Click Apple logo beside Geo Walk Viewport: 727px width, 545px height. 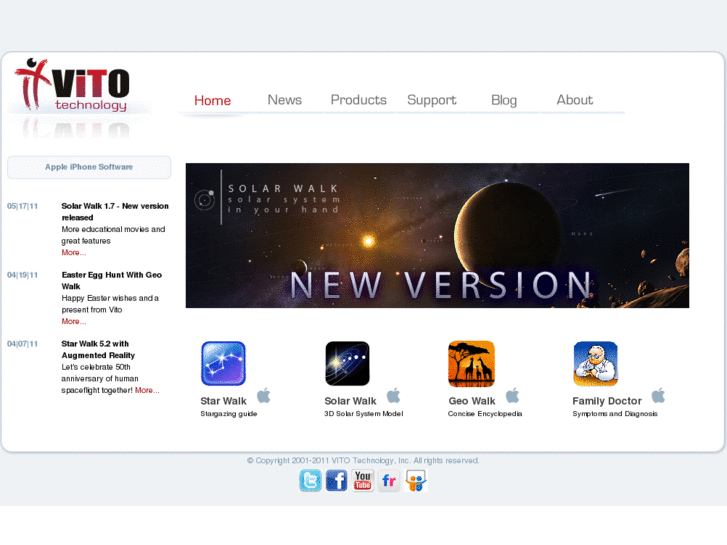(513, 395)
